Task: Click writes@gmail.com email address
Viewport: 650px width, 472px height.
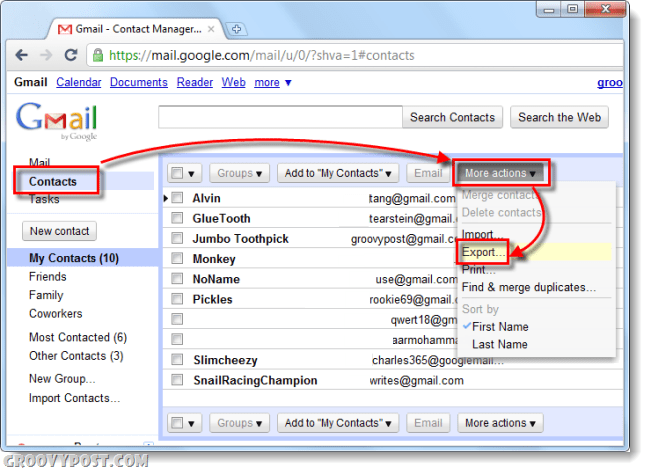Action: coord(416,380)
